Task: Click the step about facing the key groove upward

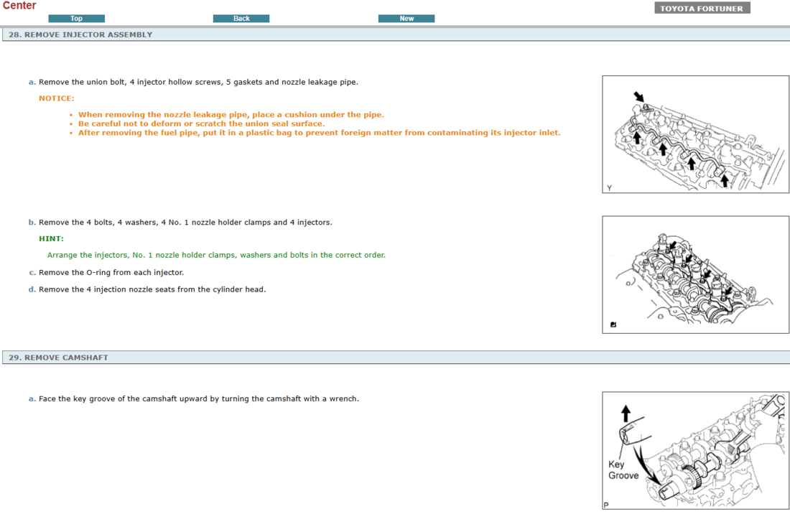Action: point(199,399)
